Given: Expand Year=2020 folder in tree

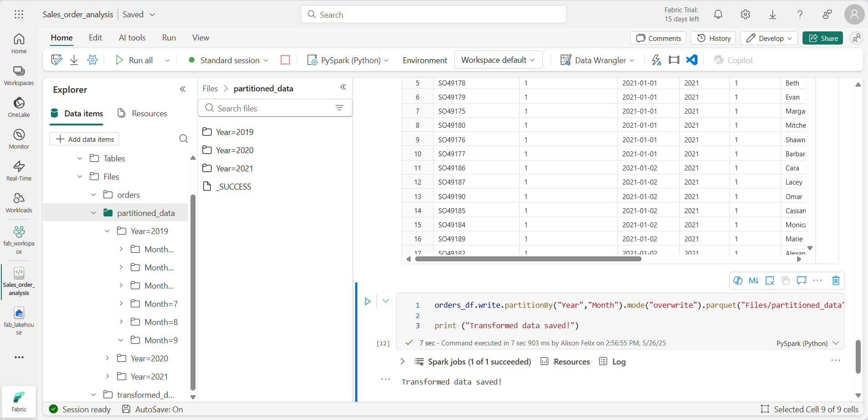Looking at the screenshot, I should (x=107, y=358).
